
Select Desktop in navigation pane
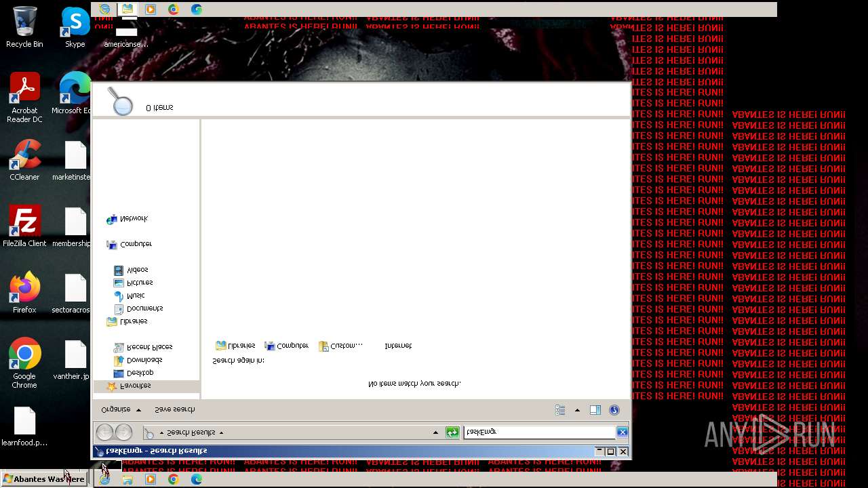click(x=134, y=373)
